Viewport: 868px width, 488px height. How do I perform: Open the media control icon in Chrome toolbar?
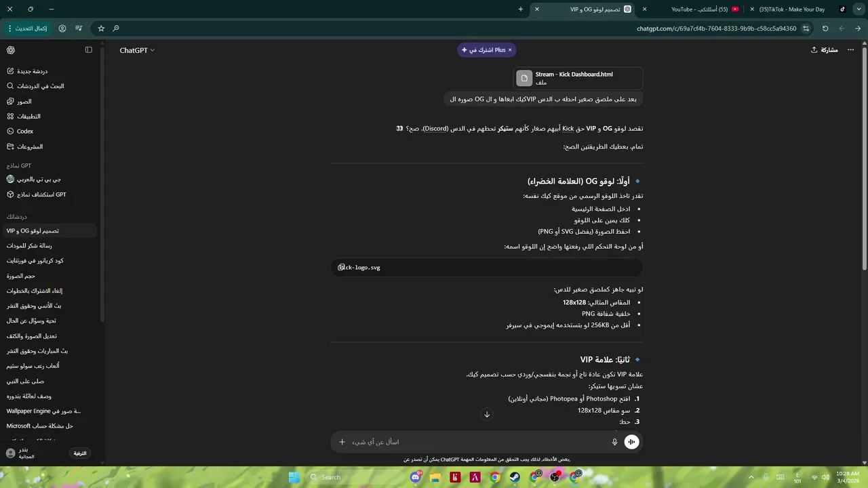pyautogui.click(x=79, y=28)
